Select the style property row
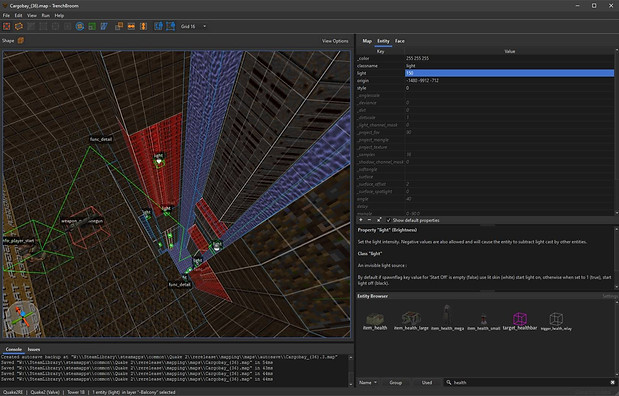The image size is (619, 396). click(485, 88)
